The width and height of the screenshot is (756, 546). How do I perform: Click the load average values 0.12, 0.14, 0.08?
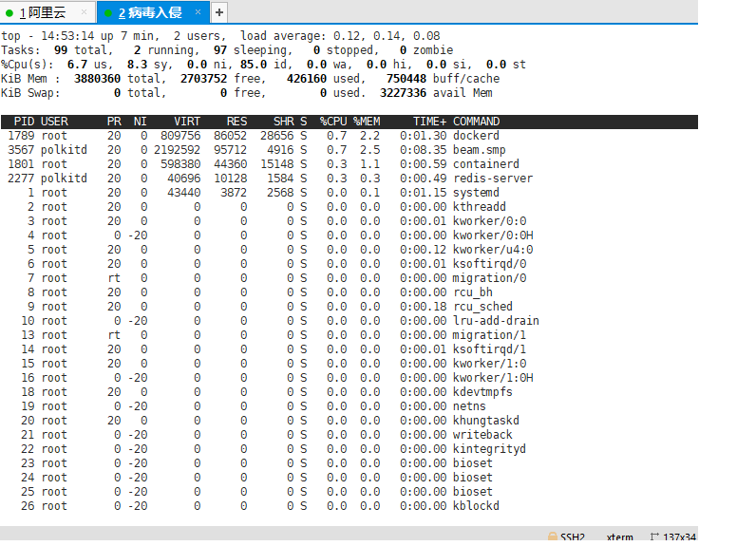click(387, 36)
